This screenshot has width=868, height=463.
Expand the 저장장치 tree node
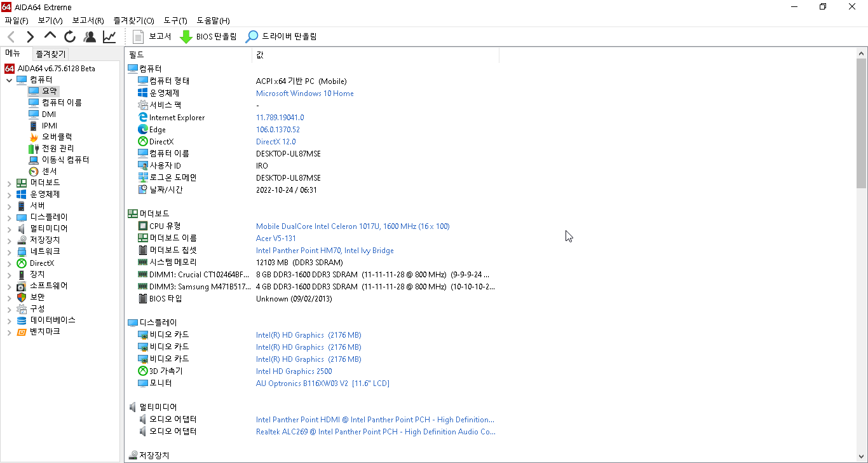coord(10,240)
